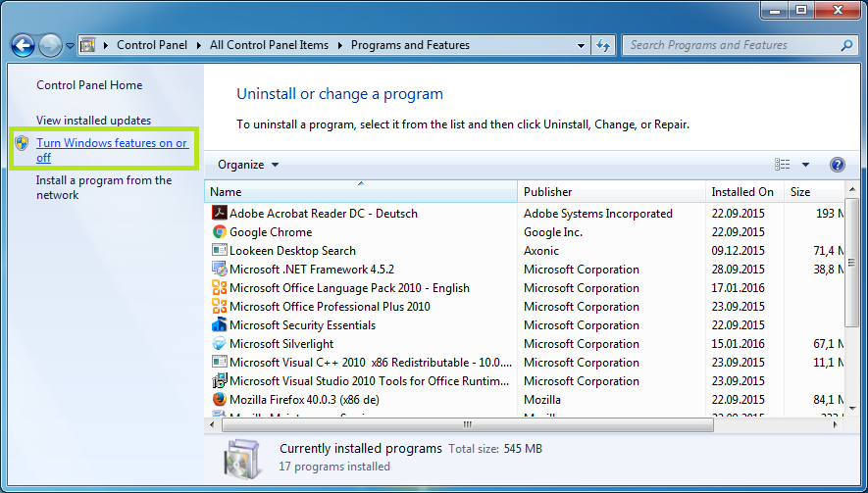Image resolution: width=868 pixels, height=493 pixels.
Task: Click publisher Axonic
Action: coord(541,251)
